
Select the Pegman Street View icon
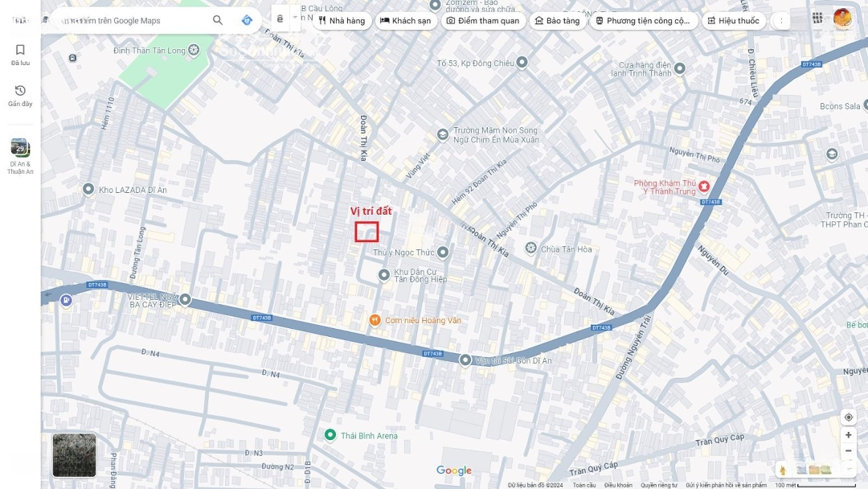[782, 470]
